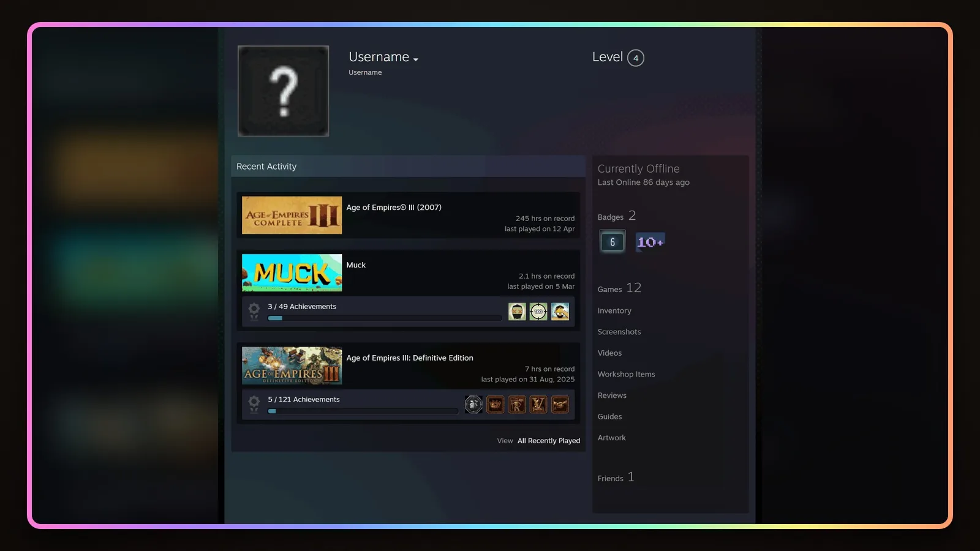Viewport: 980px width, 551px height.
Task: Open the purple 10+ badge
Action: [x=650, y=242]
